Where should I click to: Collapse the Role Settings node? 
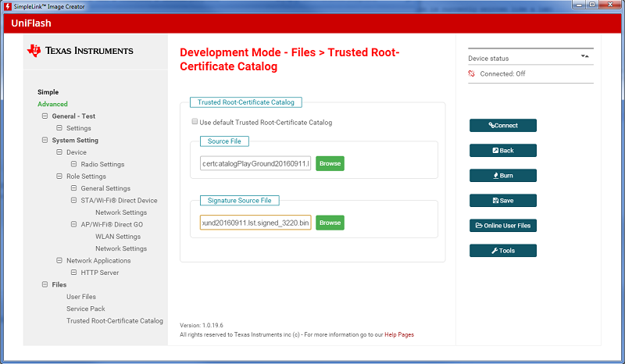59,177
